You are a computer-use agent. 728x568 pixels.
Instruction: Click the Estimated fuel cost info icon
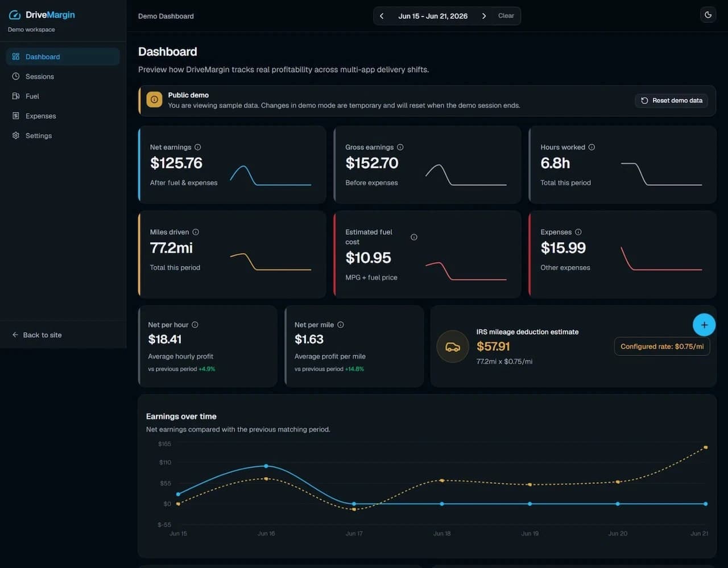[414, 237]
